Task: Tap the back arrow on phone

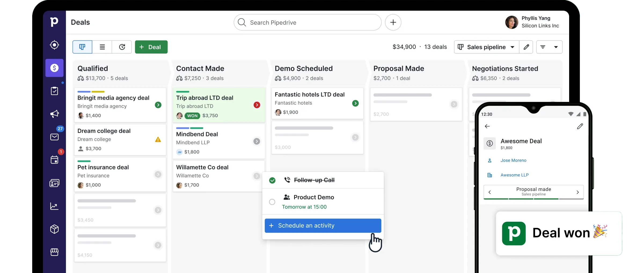Action: pyautogui.click(x=487, y=126)
